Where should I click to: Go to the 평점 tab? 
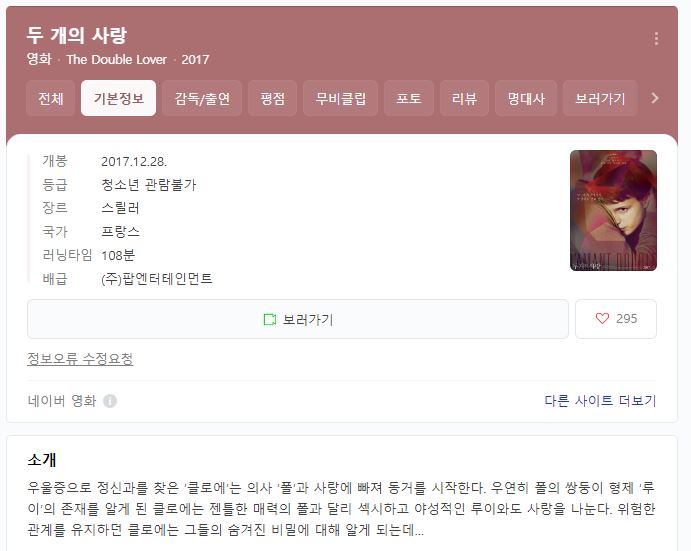pos(272,98)
